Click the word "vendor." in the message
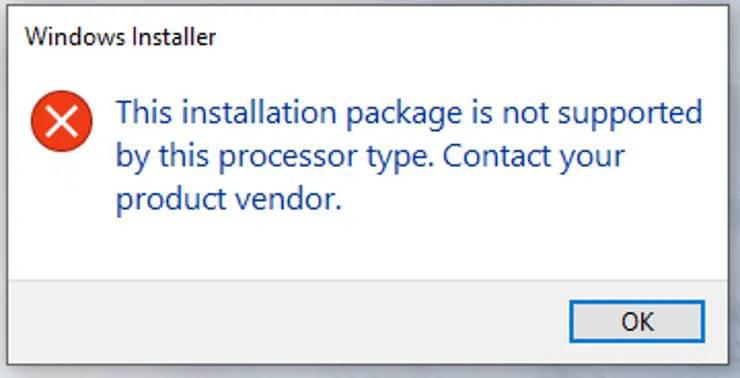 tap(288, 199)
